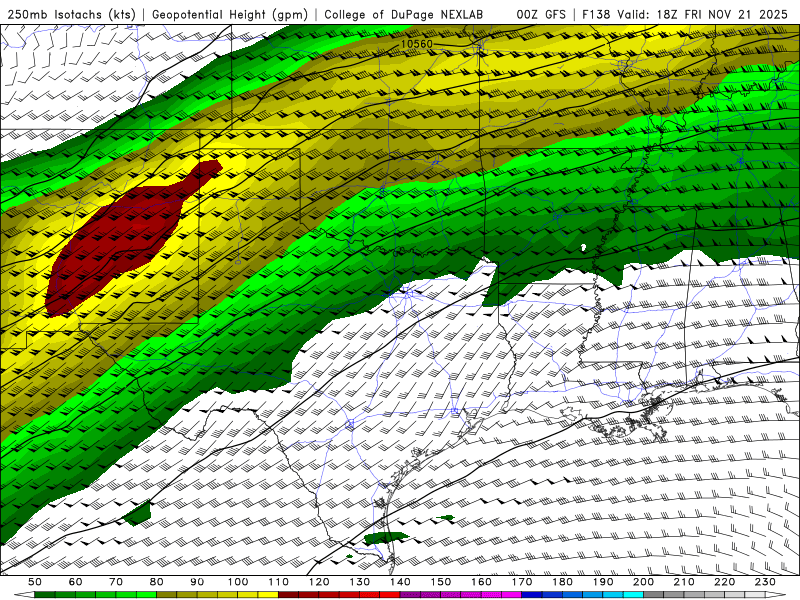Click the dark red jet streak core
This screenshot has width=800, height=600.
(x=120, y=236)
